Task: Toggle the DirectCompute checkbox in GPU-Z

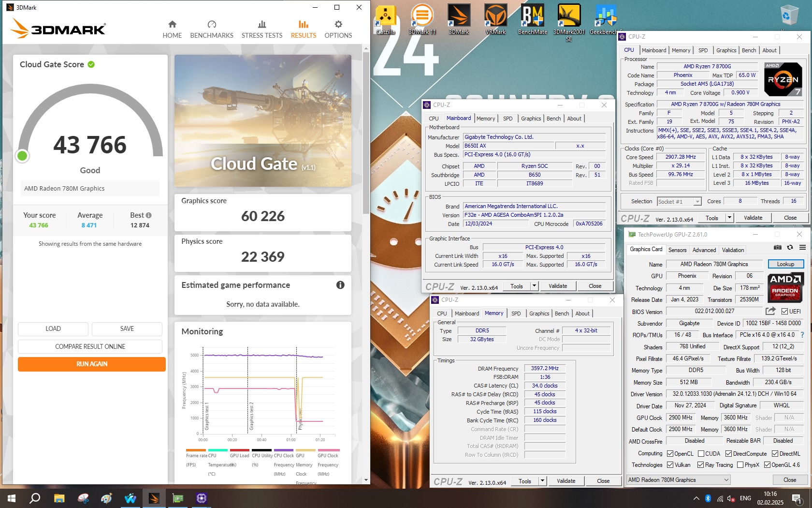Action: 728,453
